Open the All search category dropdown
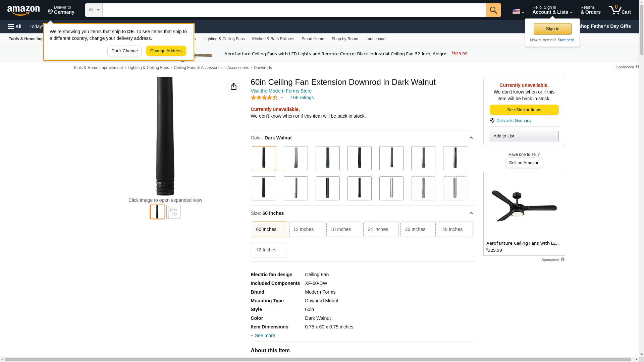The height and width of the screenshot is (362, 644). (x=94, y=10)
